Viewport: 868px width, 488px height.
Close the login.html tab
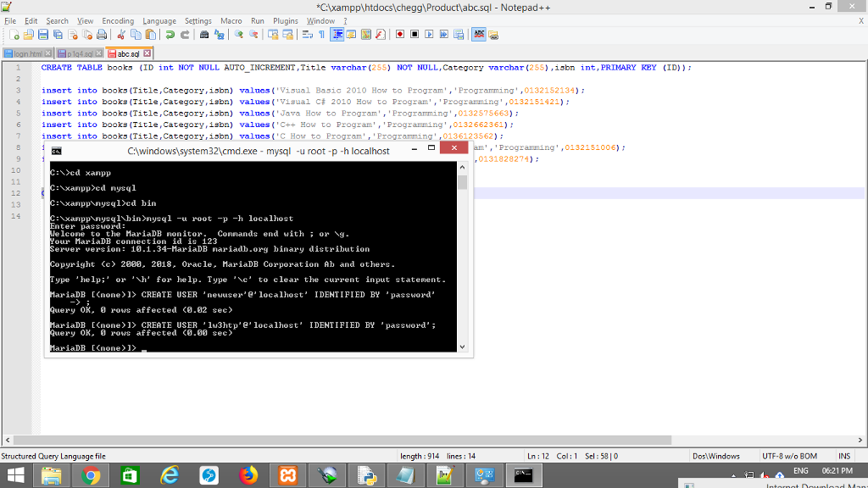[x=48, y=53]
